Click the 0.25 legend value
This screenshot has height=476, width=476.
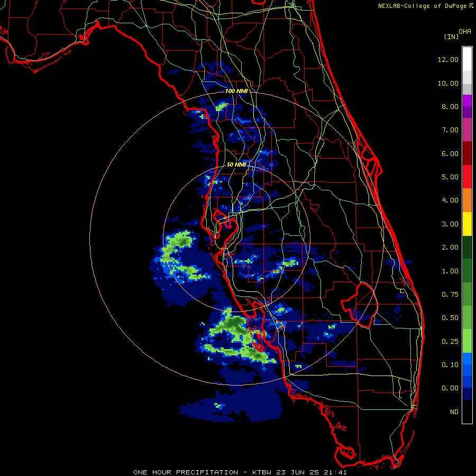point(450,342)
